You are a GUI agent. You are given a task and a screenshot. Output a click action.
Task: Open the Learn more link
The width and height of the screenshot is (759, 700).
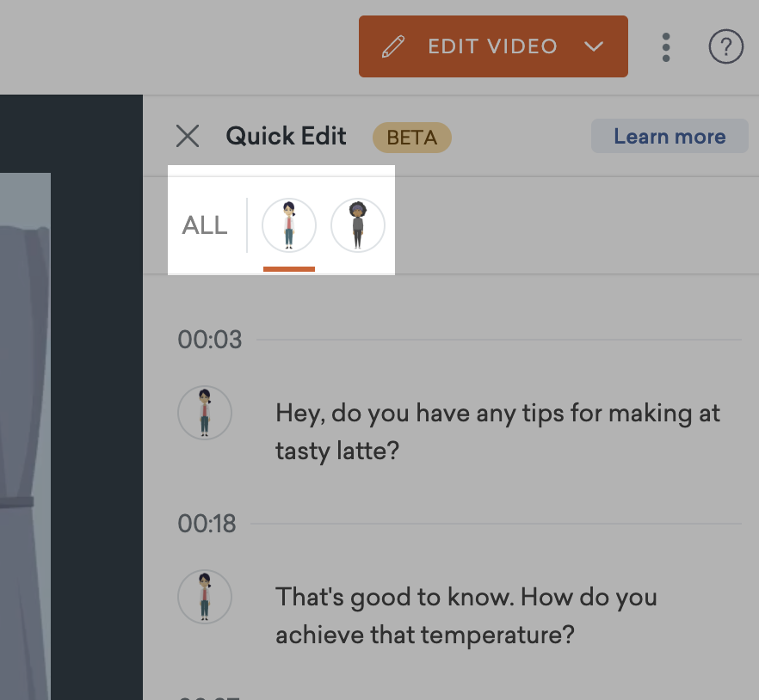point(670,136)
